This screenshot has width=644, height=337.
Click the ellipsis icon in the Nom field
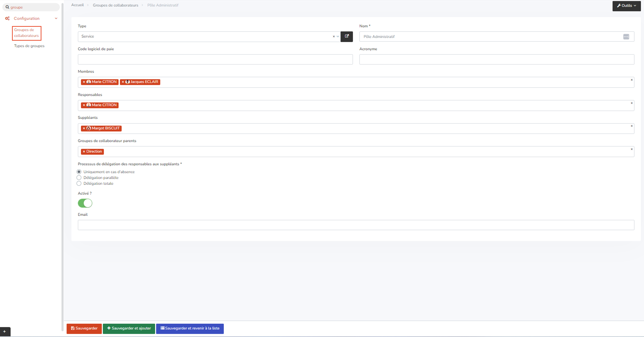[x=626, y=37]
